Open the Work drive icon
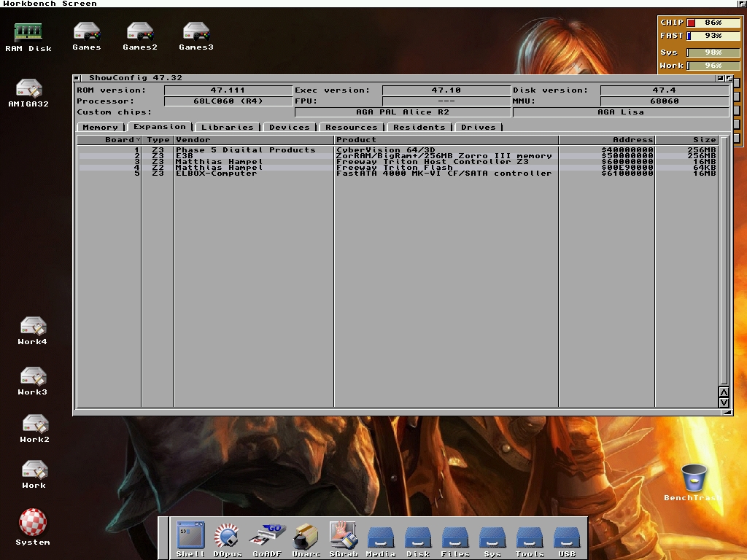Screen dimensions: 747x560 point(34,474)
